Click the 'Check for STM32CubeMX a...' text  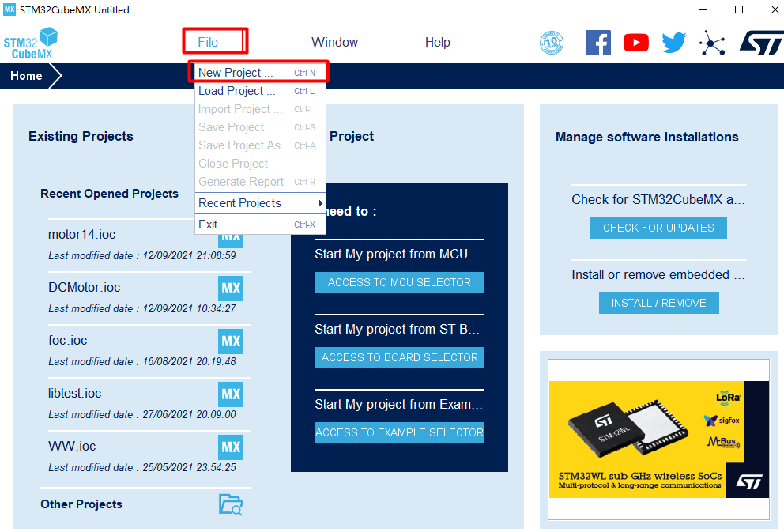pos(658,199)
